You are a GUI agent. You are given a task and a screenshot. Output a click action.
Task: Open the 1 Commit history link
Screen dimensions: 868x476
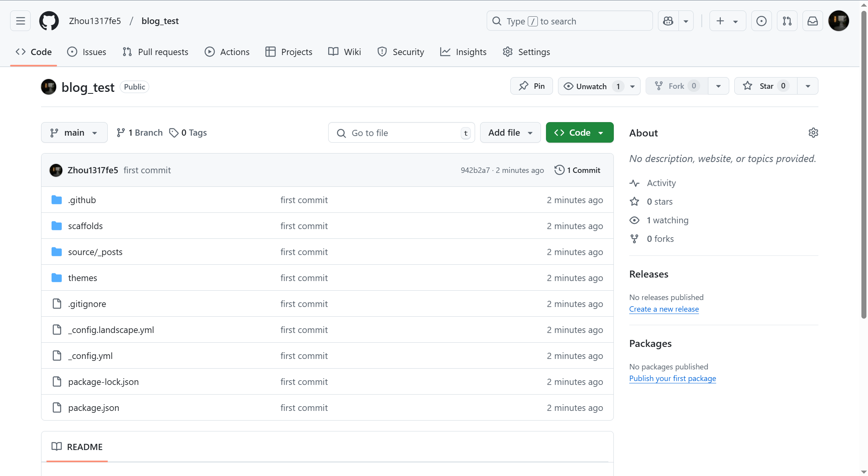tap(577, 170)
